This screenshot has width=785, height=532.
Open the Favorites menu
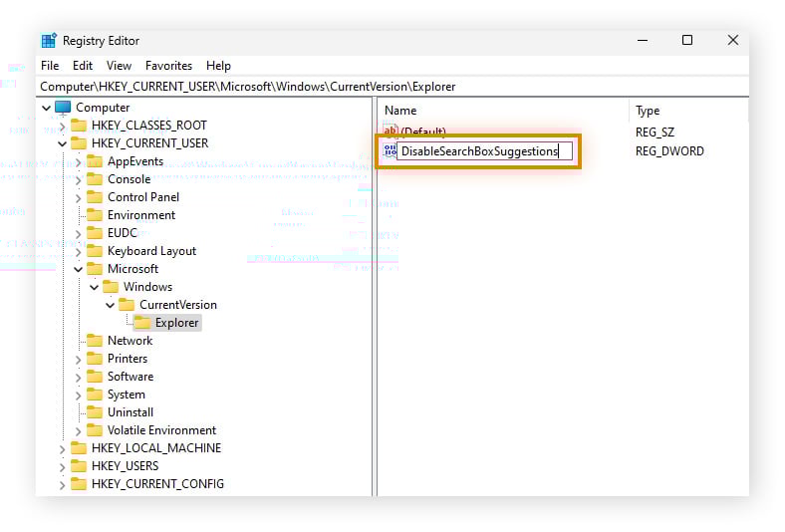[x=168, y=66]
